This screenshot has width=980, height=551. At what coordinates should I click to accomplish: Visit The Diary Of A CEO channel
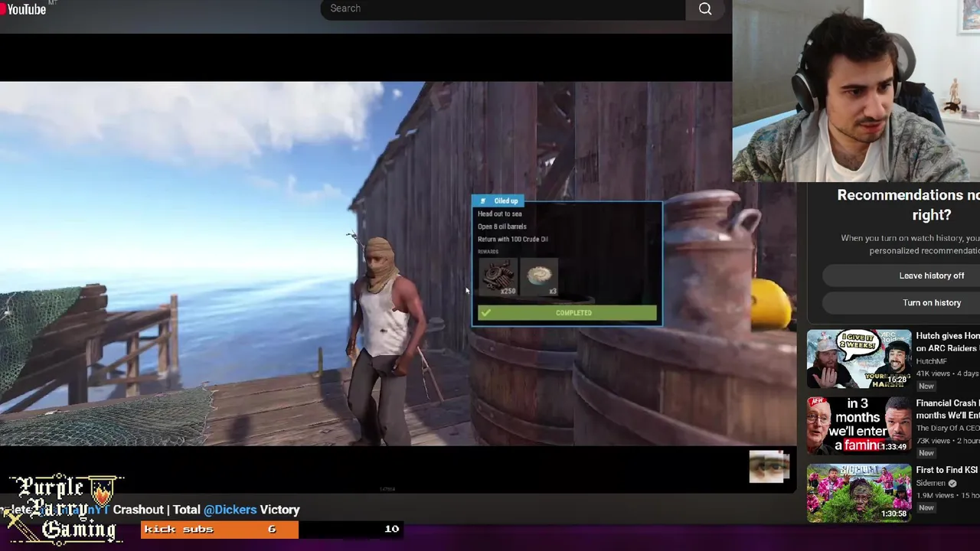(x=948, y=429)
